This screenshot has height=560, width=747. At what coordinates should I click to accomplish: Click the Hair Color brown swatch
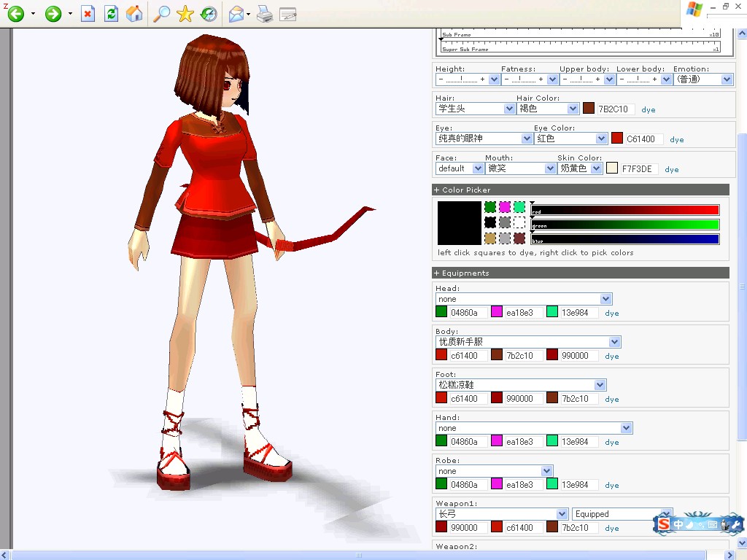point(589,109)
